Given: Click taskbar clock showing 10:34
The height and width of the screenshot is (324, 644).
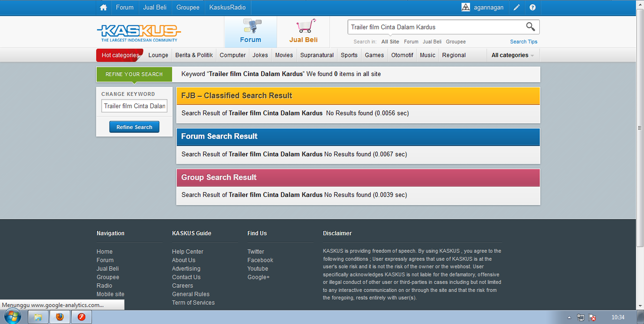Looking at the screenshot, I should (618, 317).
